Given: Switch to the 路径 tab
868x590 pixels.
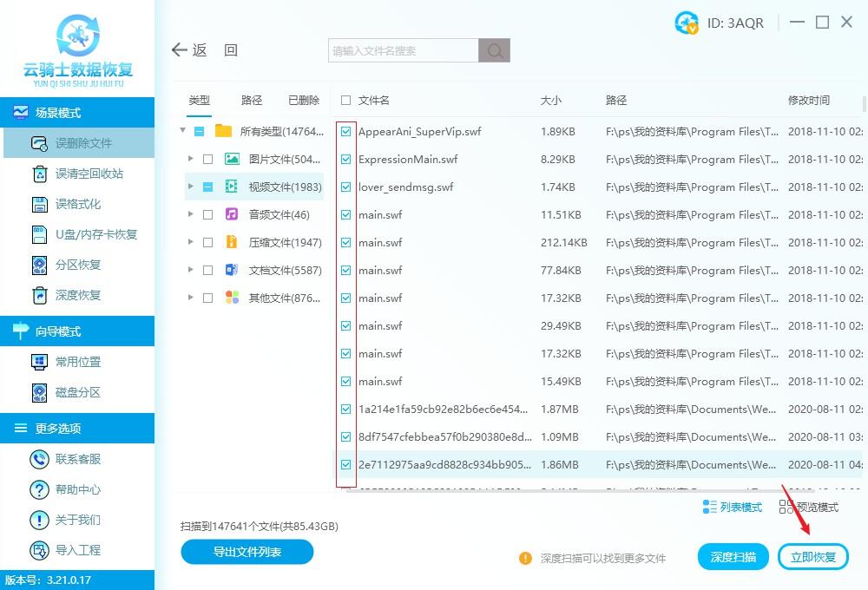Looking at the screenshot, I should point(252,100).
